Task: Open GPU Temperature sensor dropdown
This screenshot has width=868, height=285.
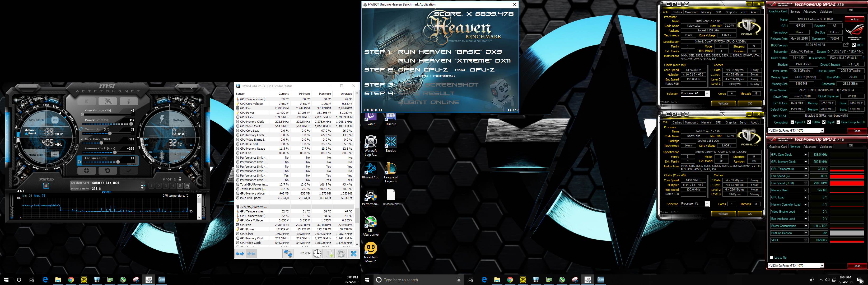Action: point(806,169)
